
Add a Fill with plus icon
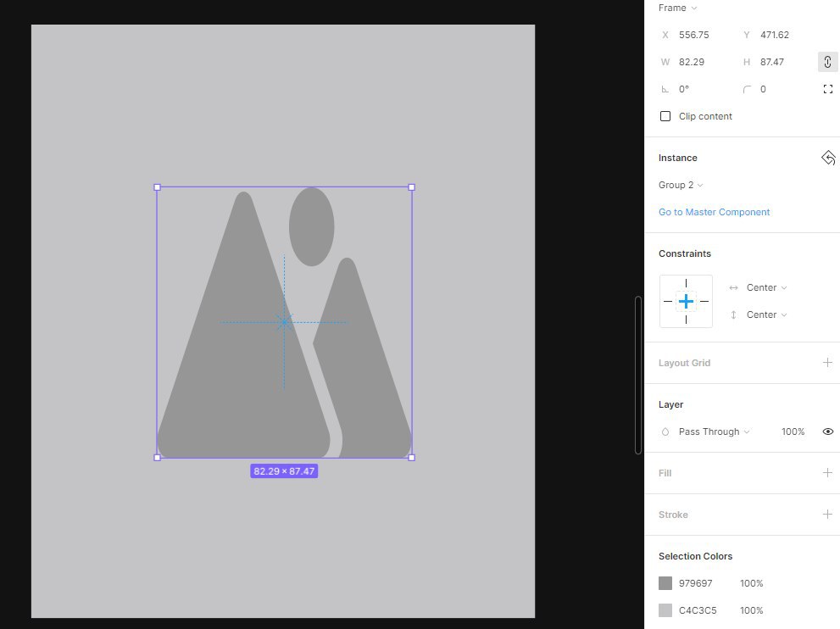(x=827, y=472)
